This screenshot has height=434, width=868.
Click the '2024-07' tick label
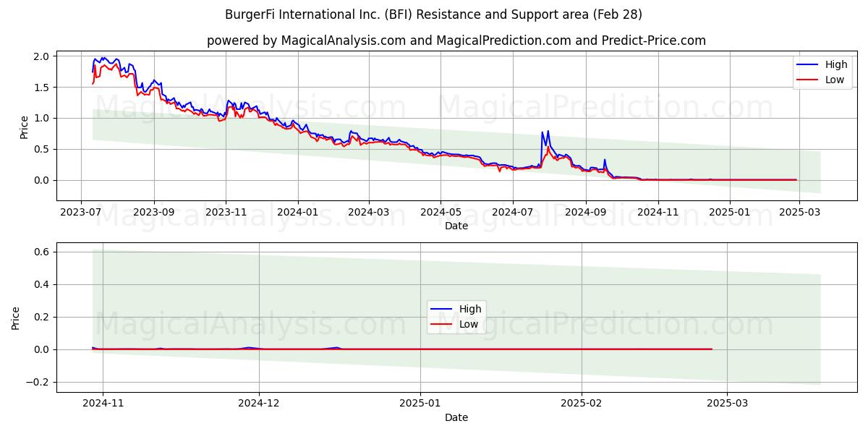[x=513, y=212]
